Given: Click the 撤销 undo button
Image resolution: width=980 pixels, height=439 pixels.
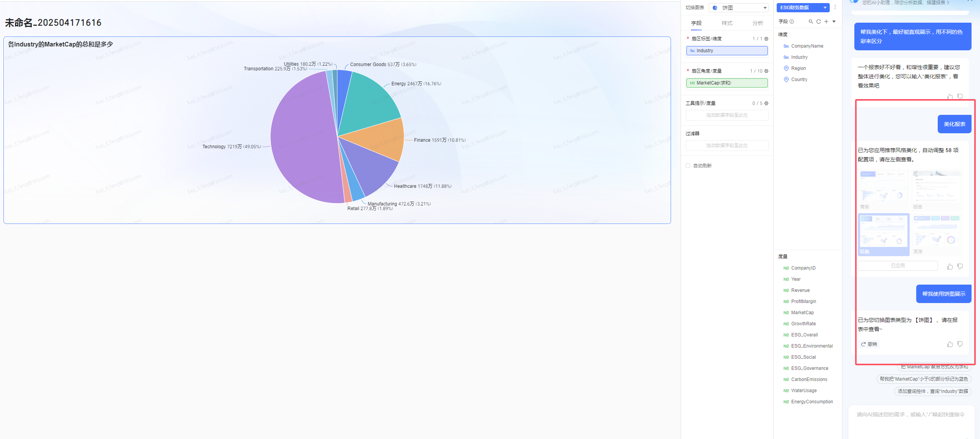Looking at the screenshot, I should point(869,344).
